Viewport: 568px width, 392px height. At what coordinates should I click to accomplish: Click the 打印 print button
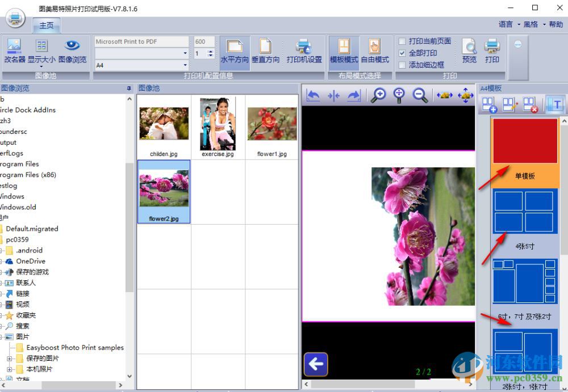coord(492,50)
